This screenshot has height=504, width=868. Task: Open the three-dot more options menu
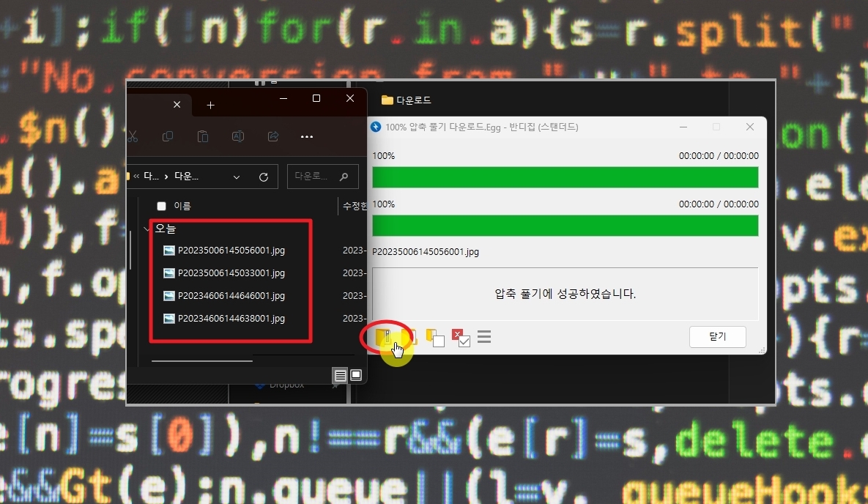[x=307, y=137]
